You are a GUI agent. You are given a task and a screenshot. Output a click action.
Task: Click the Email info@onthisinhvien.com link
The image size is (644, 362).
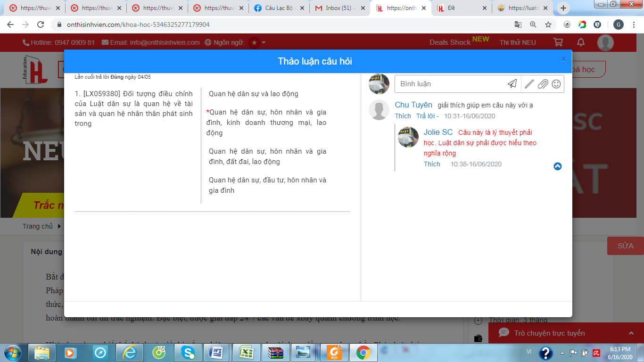tap(151, 42)
